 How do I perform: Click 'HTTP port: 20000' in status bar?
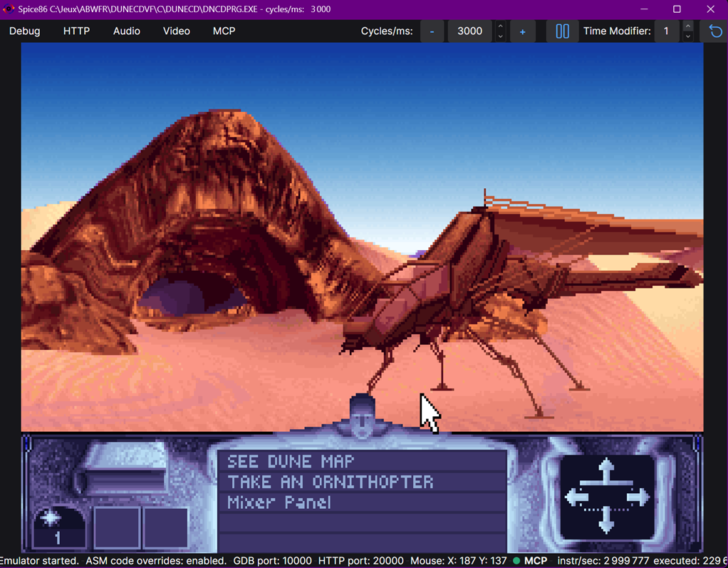[360, 561]
